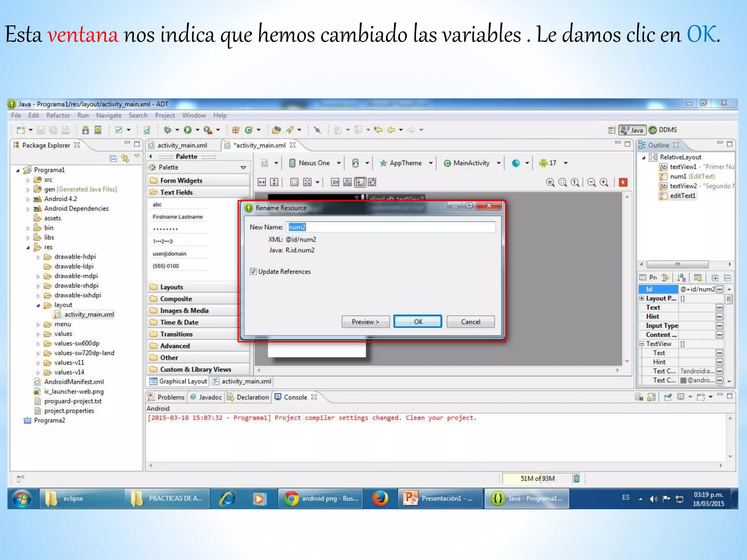Click the Preview > button
Image resolution: width=747 pixels, height=560 pixels.
tap(365, 322)
